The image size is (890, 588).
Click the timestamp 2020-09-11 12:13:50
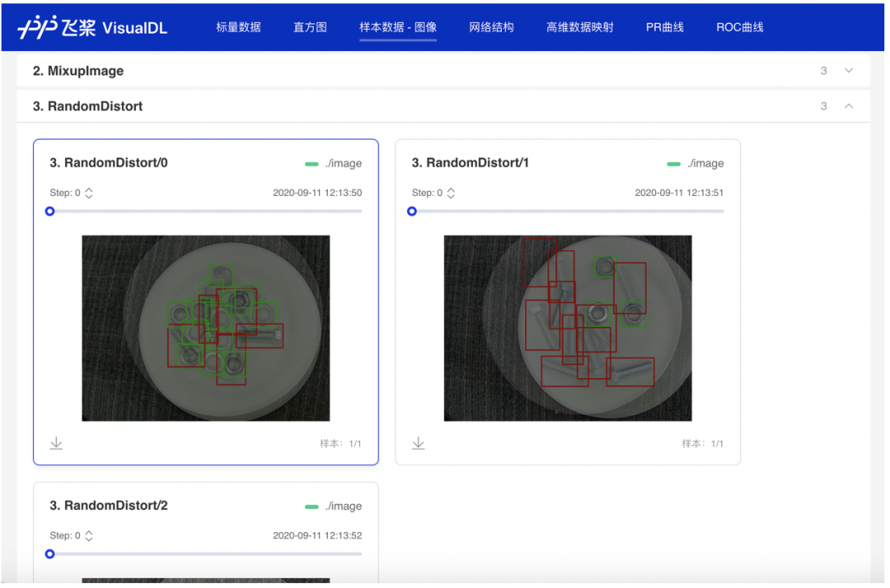(x=317, y=193)
